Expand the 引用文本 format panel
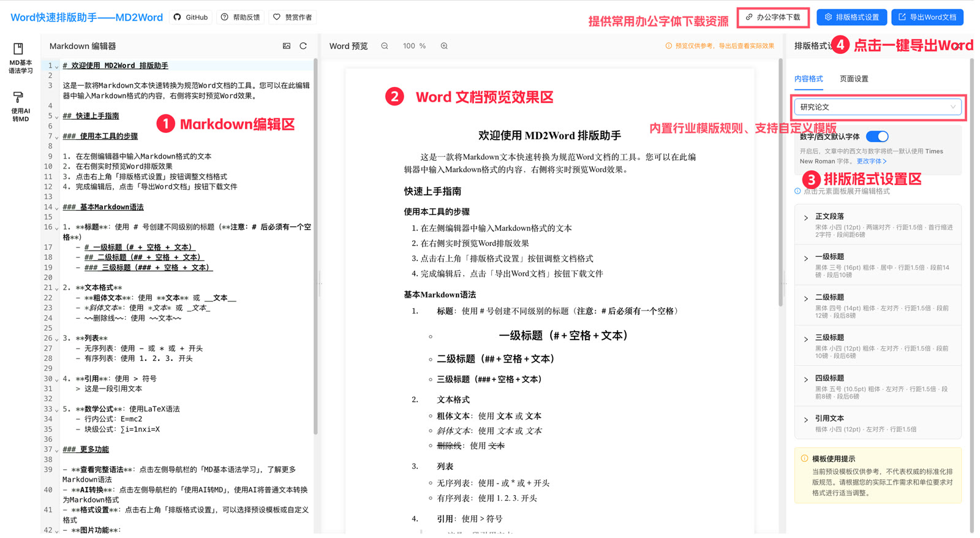 [x=878, y=423]
